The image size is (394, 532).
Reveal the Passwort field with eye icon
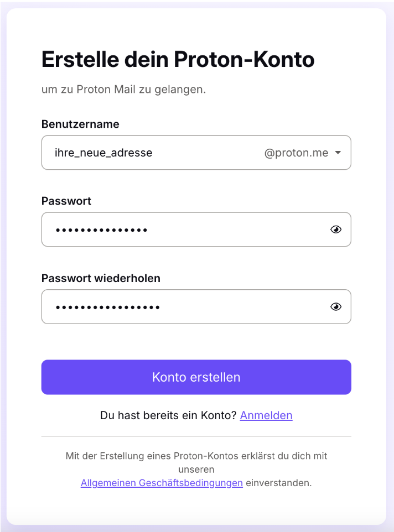(336, 230)
